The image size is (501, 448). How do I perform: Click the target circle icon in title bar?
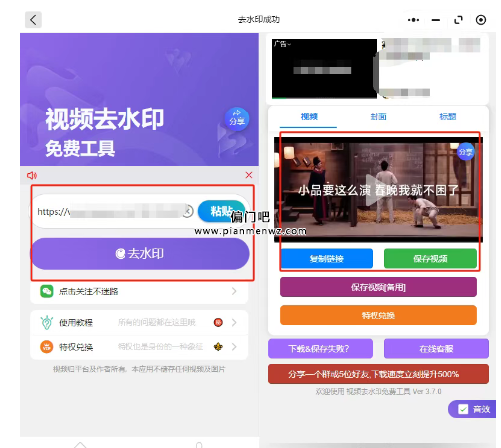tap(481, 20)
